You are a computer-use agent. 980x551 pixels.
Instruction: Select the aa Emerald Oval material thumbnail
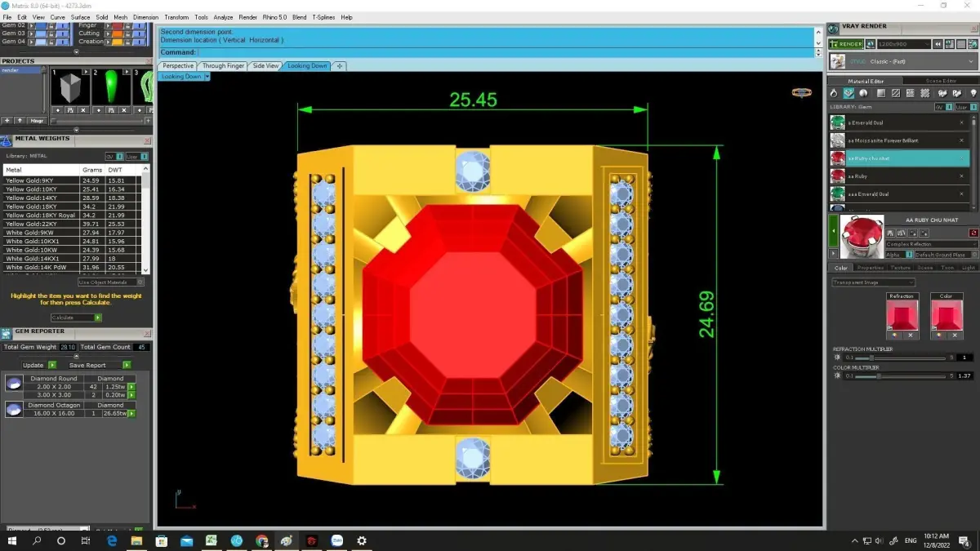pos(838,122)
